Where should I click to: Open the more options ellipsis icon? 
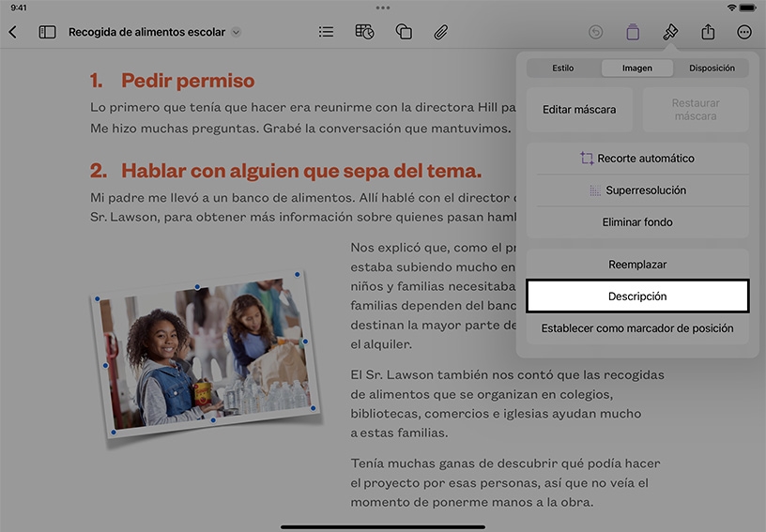(x=744, y=32)
